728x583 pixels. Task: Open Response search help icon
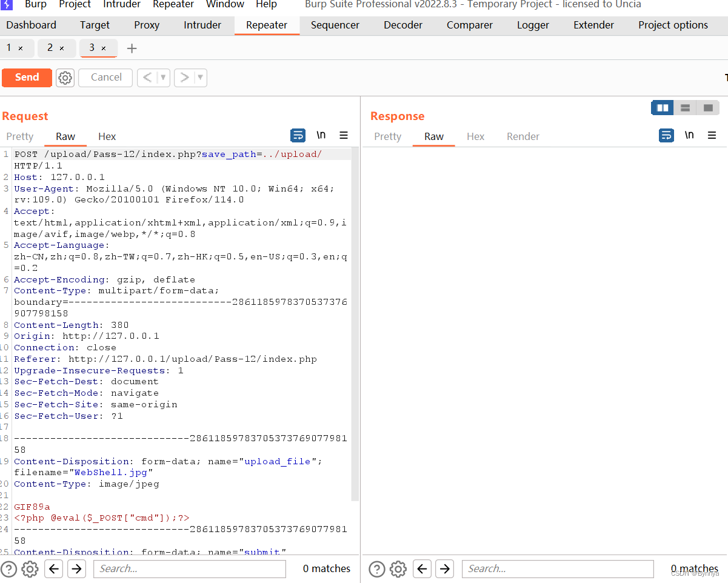377,569
